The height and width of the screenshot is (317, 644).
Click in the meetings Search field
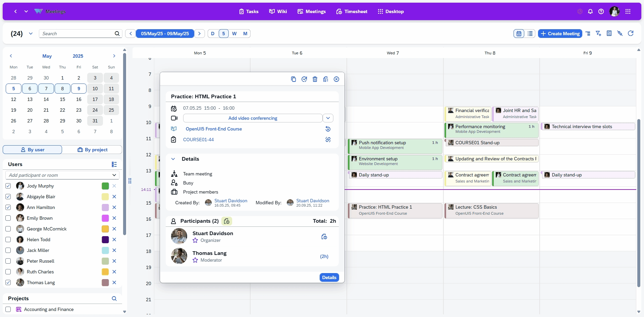(x=77, y=34)
